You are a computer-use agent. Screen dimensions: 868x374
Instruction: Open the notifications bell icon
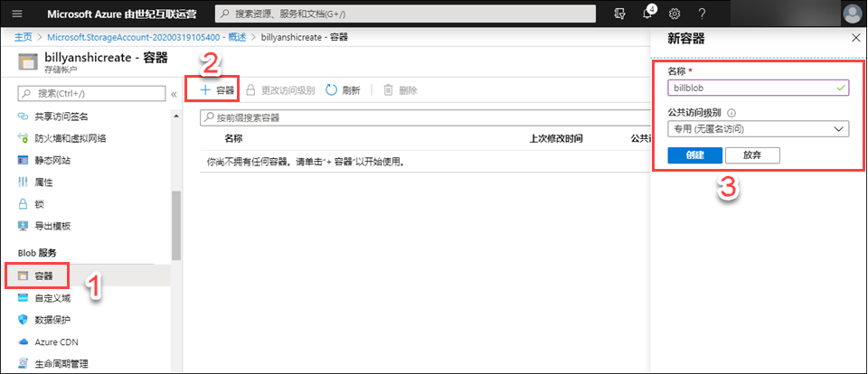click(x=647, y=14)
